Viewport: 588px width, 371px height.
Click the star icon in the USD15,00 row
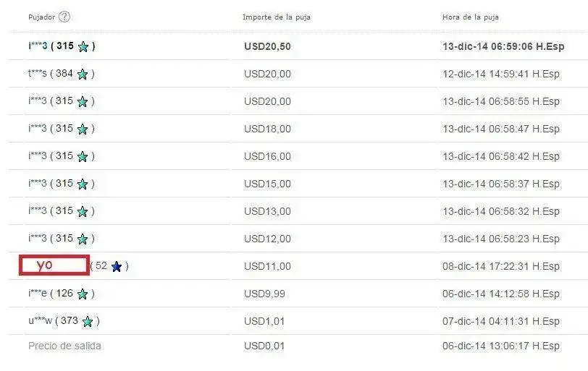click(83, 184)
